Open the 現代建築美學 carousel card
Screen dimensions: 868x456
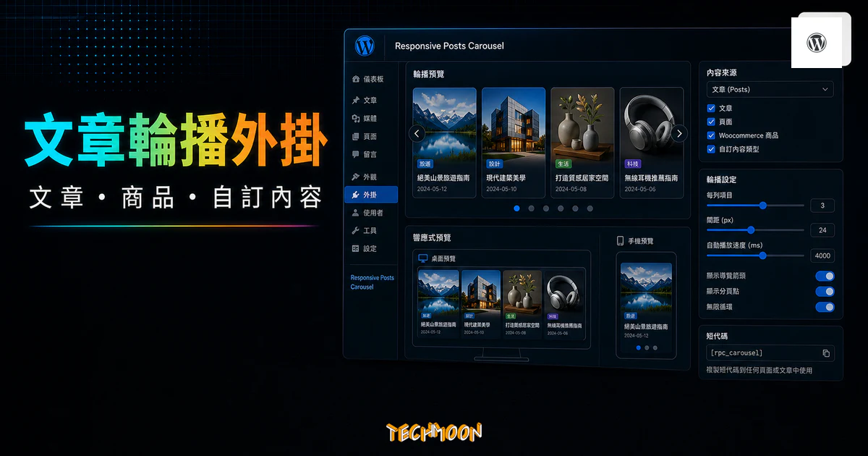click(514, 143)
